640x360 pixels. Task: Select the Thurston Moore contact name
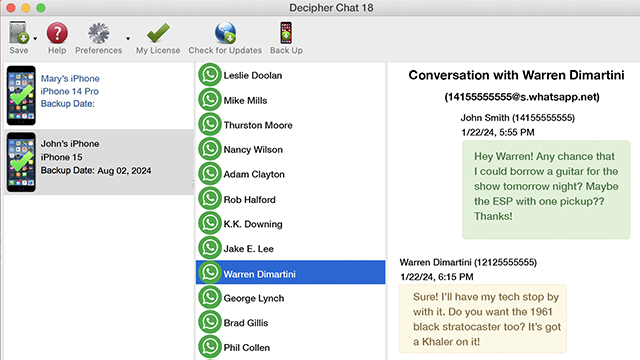coord(258,125)
